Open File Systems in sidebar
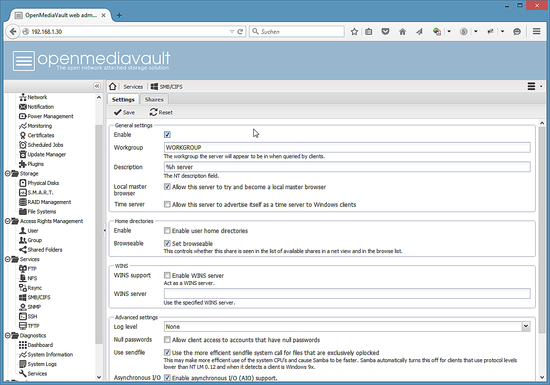Viewport: 550px width, 385px height. coord(38,211)
